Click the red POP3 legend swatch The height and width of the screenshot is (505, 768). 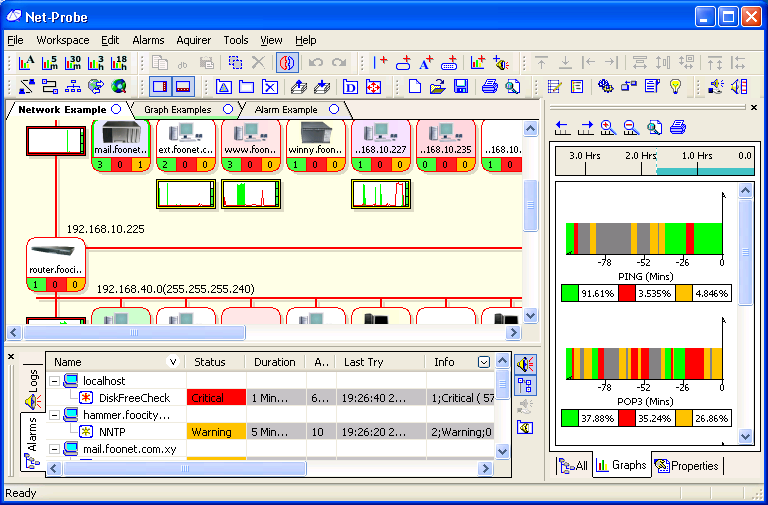pos(626,418)
